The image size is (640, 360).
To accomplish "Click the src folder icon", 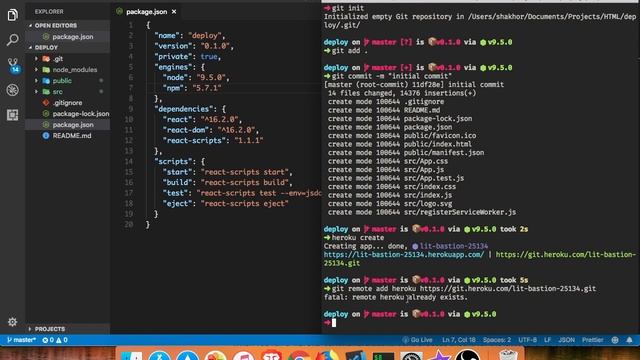I will (x=46, y=92).
